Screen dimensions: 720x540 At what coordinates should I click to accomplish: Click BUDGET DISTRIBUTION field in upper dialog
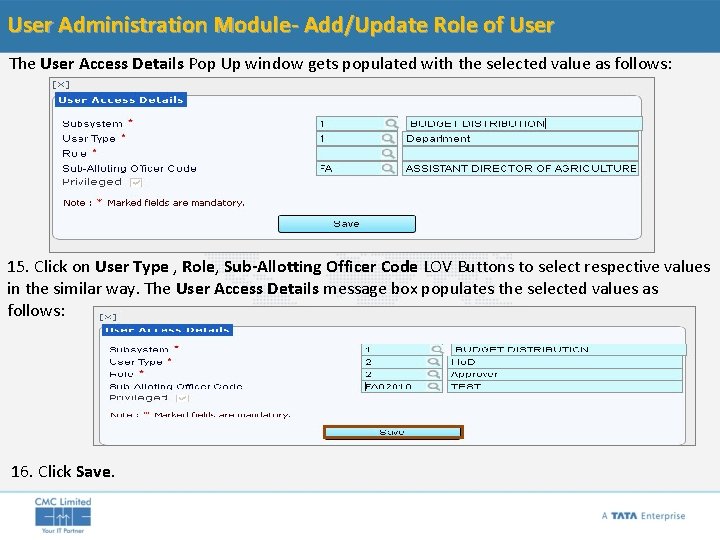tap(524, 124)
